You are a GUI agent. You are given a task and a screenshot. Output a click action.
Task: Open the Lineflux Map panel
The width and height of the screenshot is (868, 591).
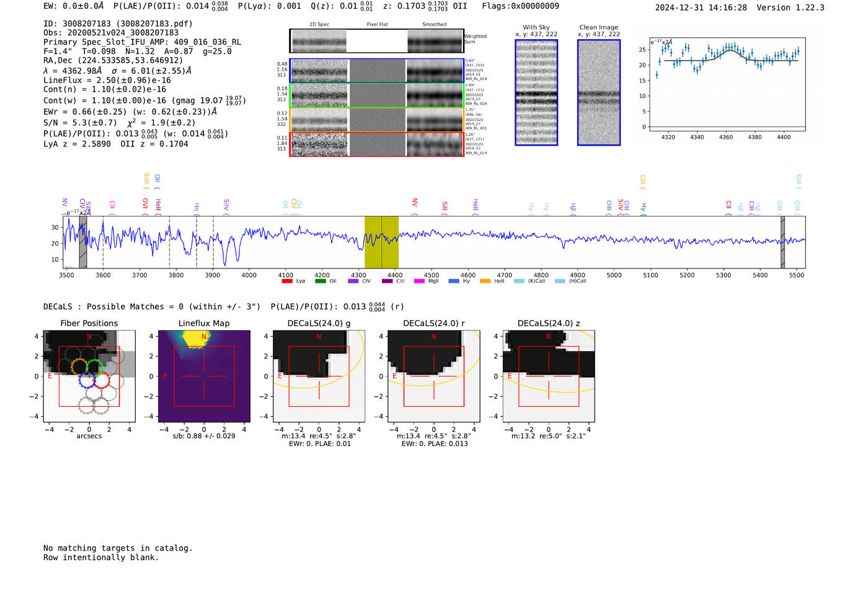[x=204, y=376]
